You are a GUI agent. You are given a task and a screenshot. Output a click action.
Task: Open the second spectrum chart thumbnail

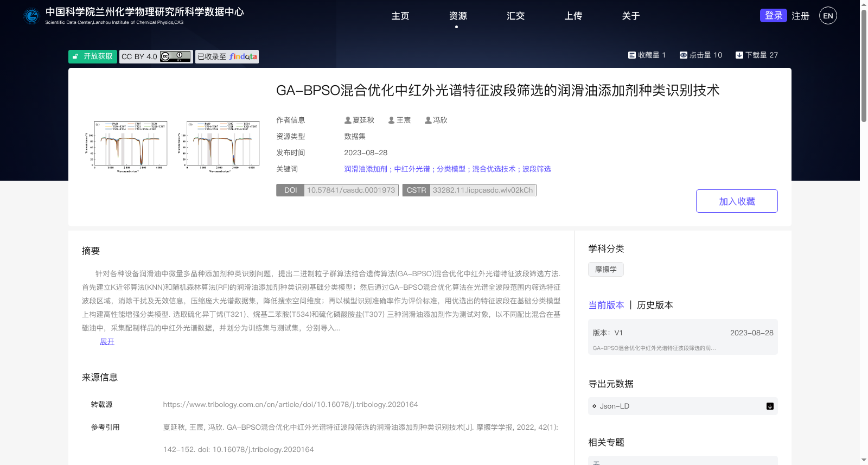click(219, 146)
